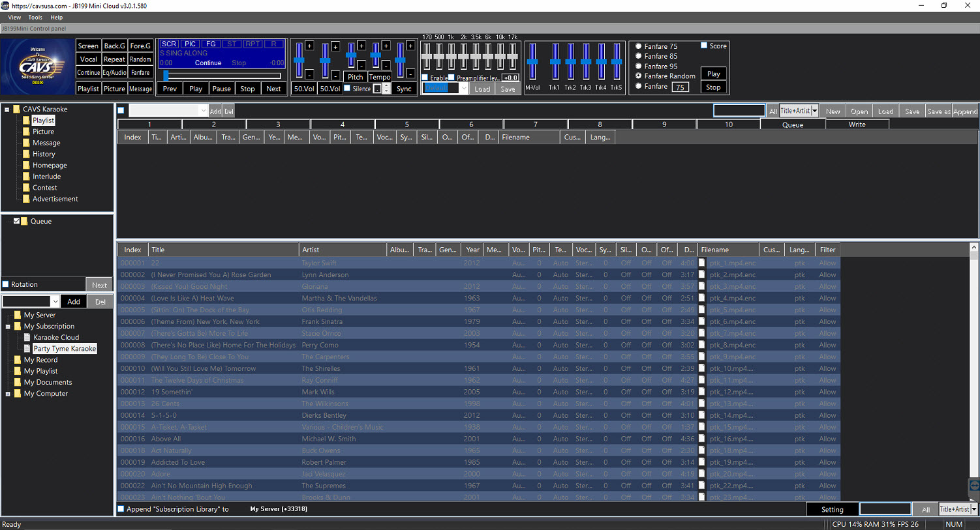Select the Fanfare 75 radio button

coord(639,46)
